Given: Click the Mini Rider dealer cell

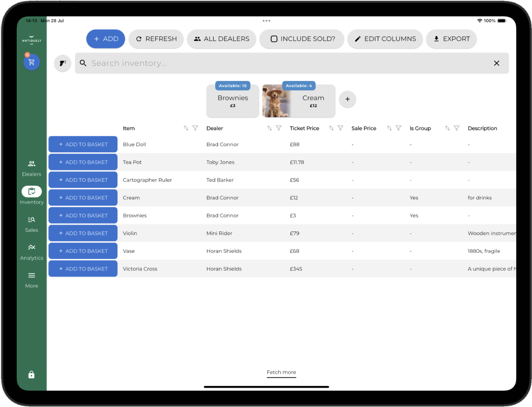Looking at the screenshot, I should pos(219,233).
